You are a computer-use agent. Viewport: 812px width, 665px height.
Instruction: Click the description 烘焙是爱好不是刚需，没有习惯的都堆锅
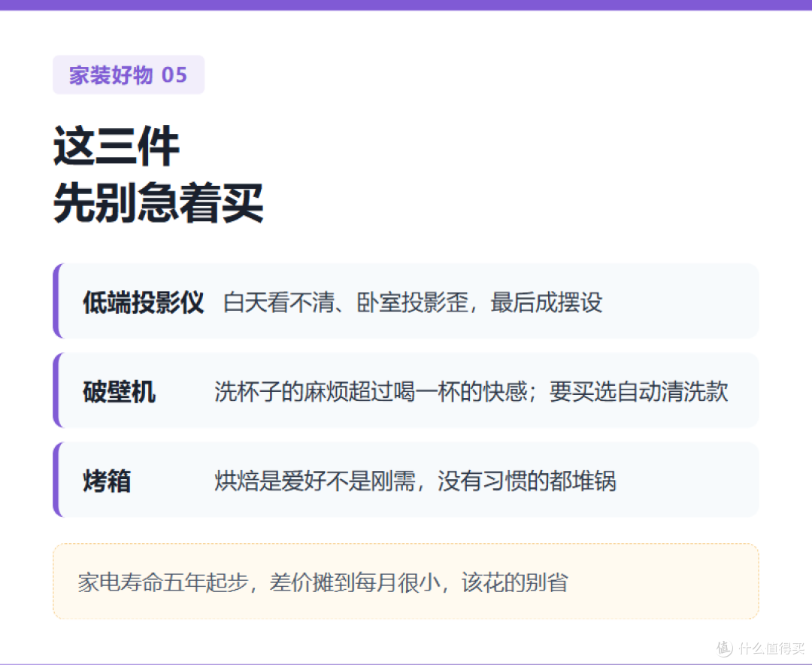[x=415, y=481]
